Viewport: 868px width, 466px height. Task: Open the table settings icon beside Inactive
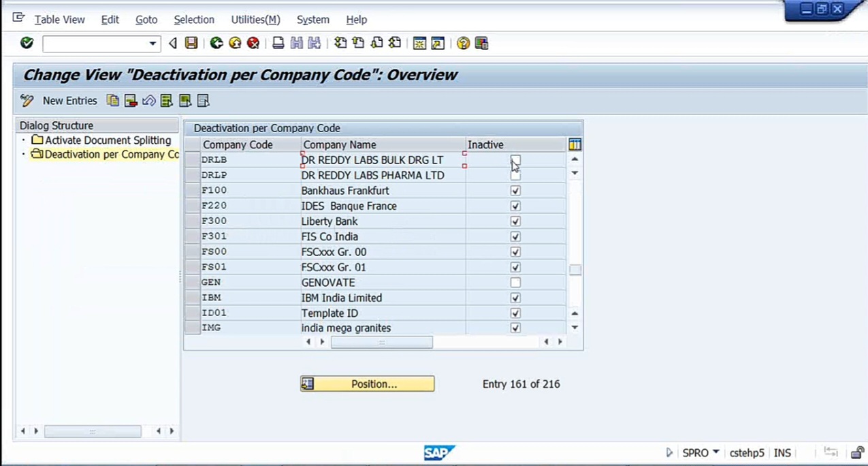pyautogui.click(x=575, y=144)
